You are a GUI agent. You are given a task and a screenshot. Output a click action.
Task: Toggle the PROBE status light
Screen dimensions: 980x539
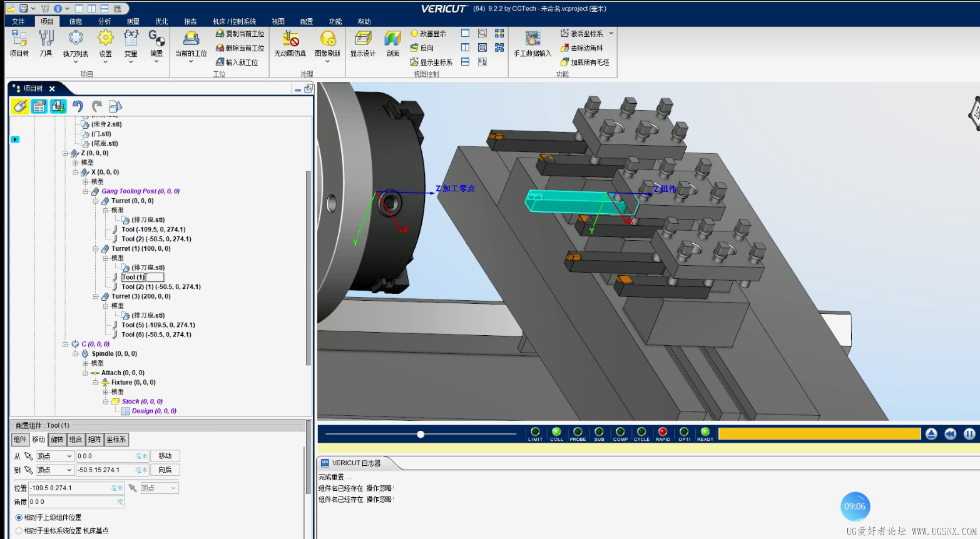tap(578, 432)
